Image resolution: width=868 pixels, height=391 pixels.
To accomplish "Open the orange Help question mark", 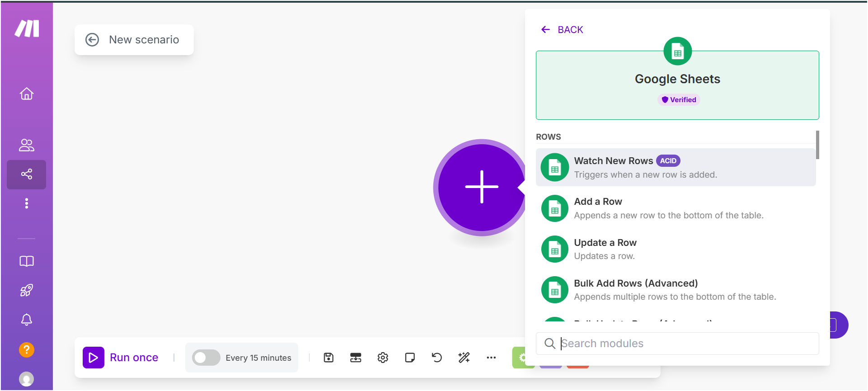I will point(27,349).
